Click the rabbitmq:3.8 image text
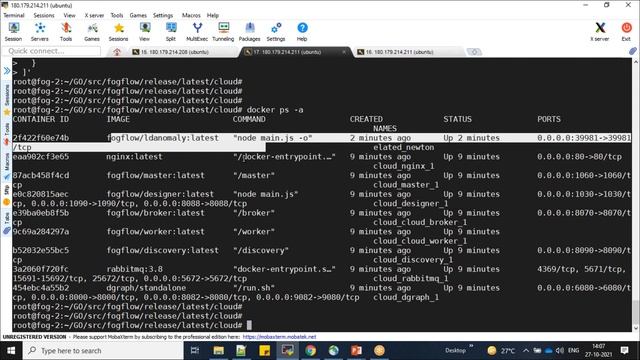The image size is (640, 360). [x=134, y=269]
